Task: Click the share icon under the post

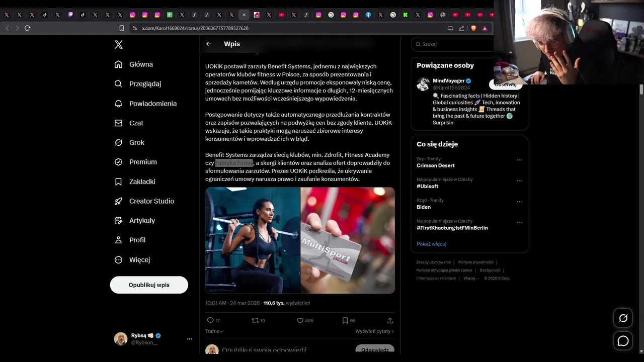Action: 390,320
